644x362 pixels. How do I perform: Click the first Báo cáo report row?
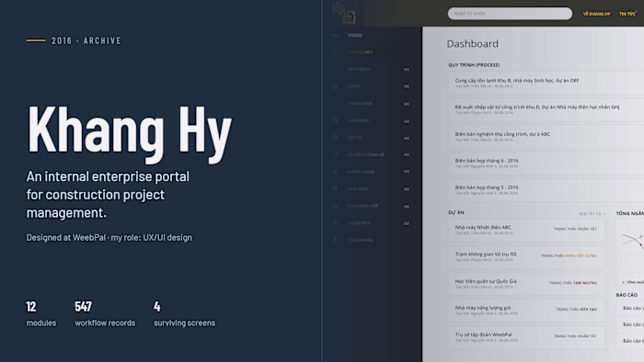630,309
